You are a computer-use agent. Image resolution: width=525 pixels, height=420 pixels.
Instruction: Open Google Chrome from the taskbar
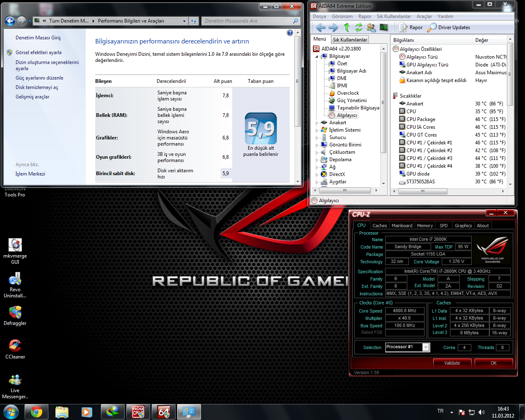coord(36,412)
